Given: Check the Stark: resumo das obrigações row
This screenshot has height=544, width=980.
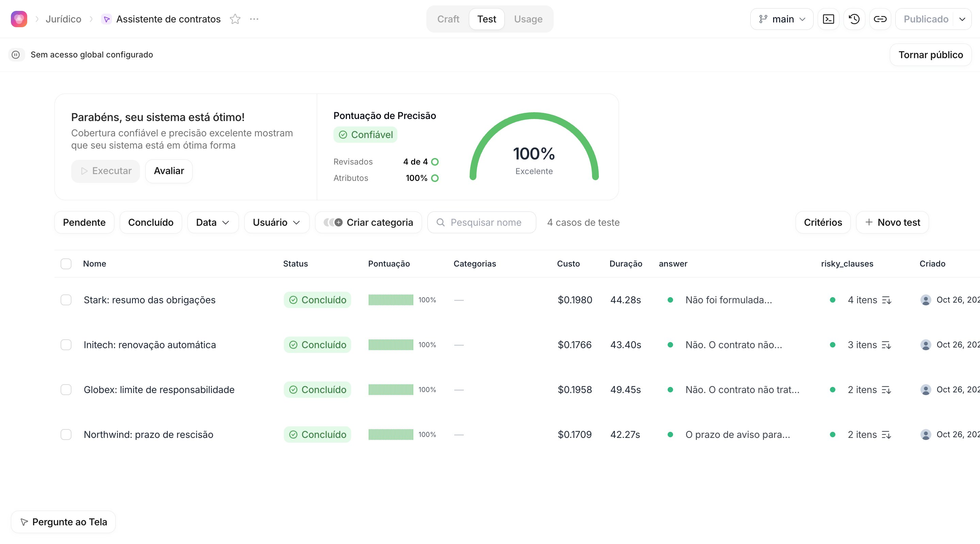Looking at the screenshot, I should point(66,300).
